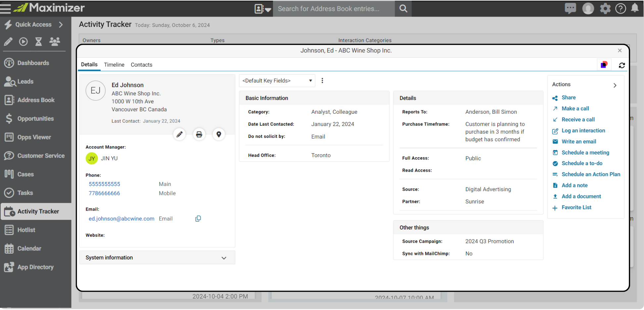Click Write an email action
Viewport: 644px width, 310px height.
click(579, 142)
